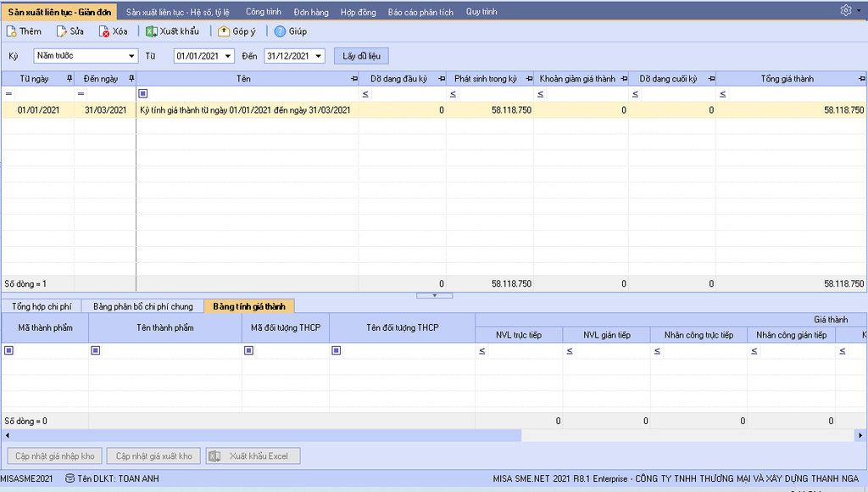Pin the Tên column
868x492 pixels.
pyautogui.click(x=354, y=79)
